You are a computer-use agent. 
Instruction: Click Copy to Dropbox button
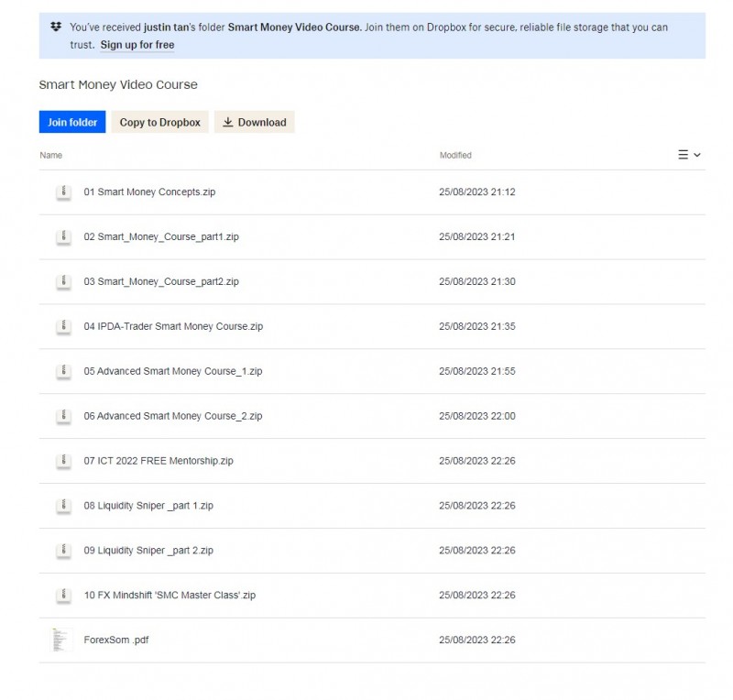pyautogui.click(x=159, y=122)
